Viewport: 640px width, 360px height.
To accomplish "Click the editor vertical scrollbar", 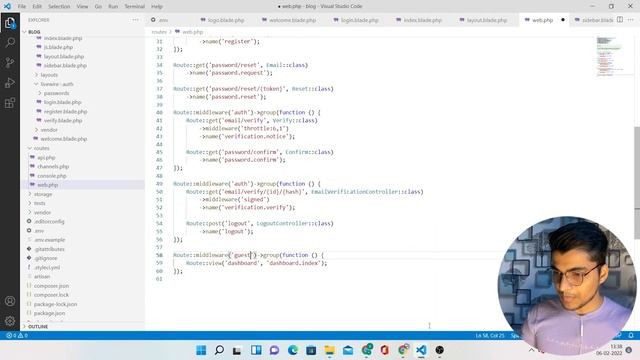I will (637, 183).
